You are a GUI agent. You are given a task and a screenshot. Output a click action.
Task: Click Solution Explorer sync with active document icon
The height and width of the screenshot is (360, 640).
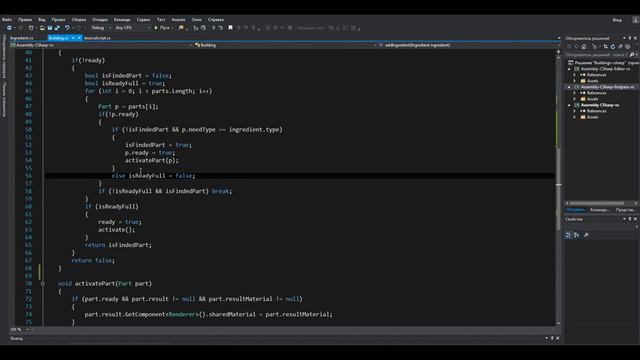click(605, 47)
